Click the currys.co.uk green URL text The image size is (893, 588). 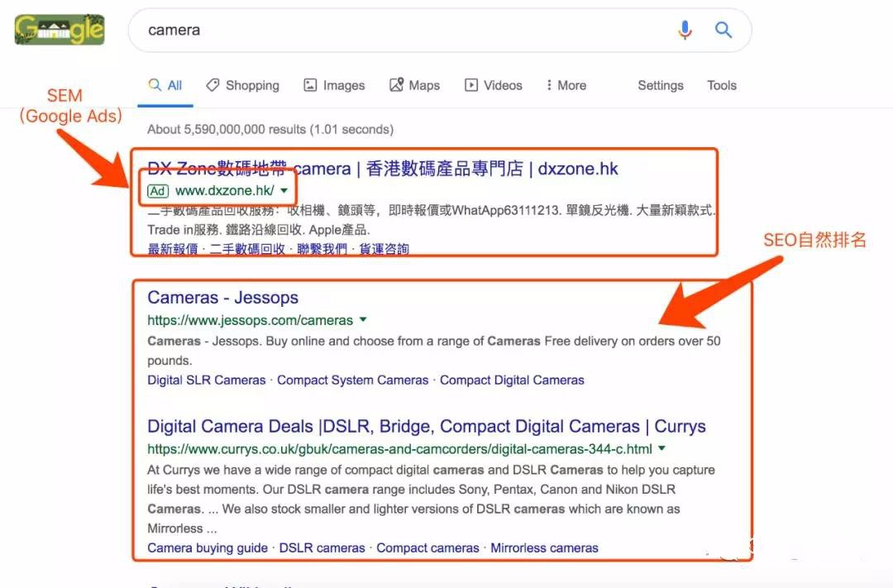[x=400, y=449]
